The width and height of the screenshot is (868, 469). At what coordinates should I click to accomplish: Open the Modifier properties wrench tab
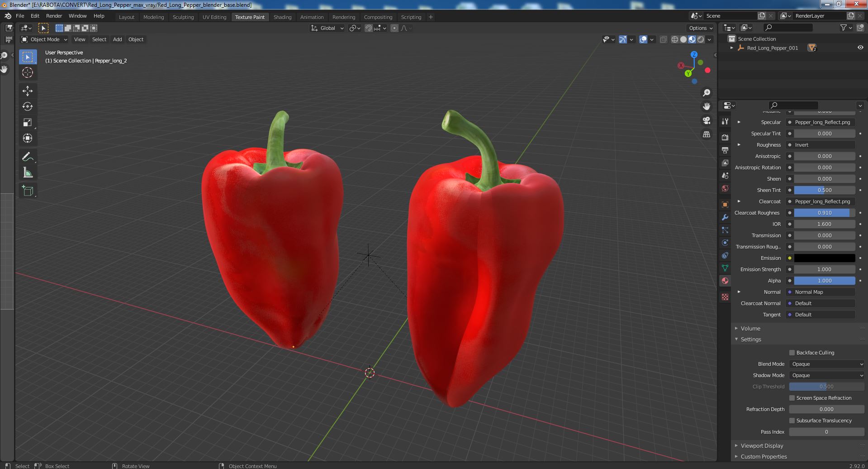725,217
